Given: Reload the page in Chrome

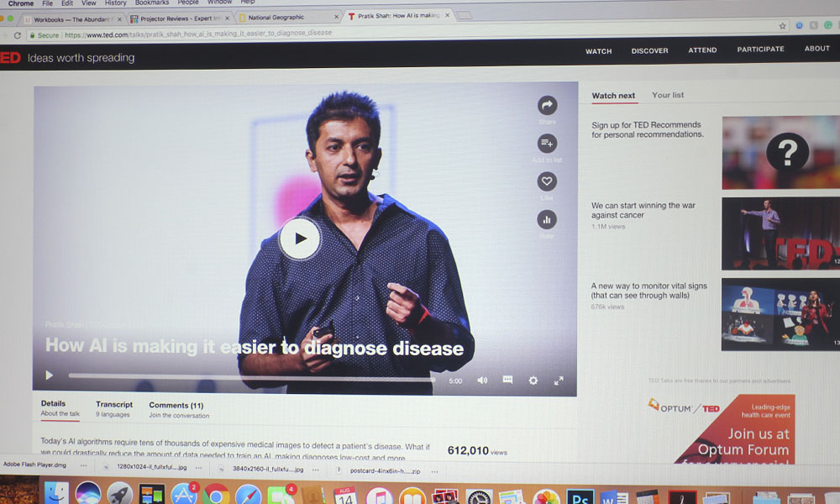Looking at the screenshot, I should [x=18, y=35].
